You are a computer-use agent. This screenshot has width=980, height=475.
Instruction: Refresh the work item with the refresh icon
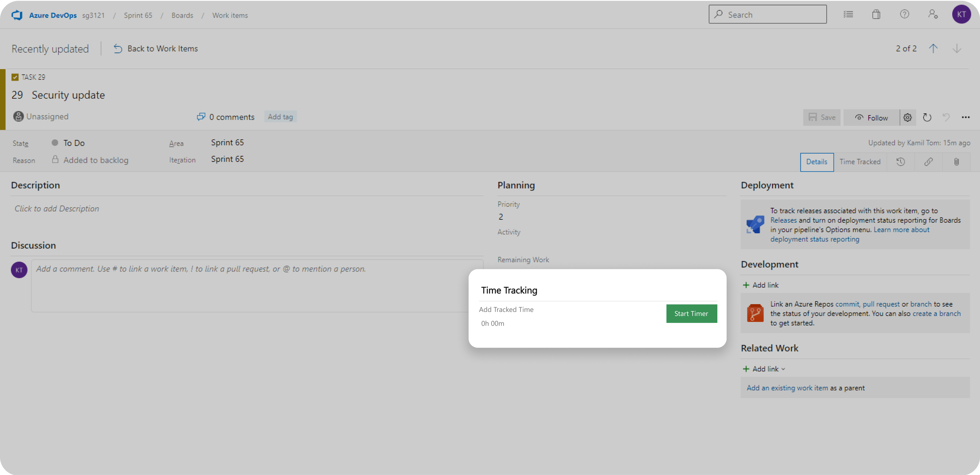coord(927,117)
